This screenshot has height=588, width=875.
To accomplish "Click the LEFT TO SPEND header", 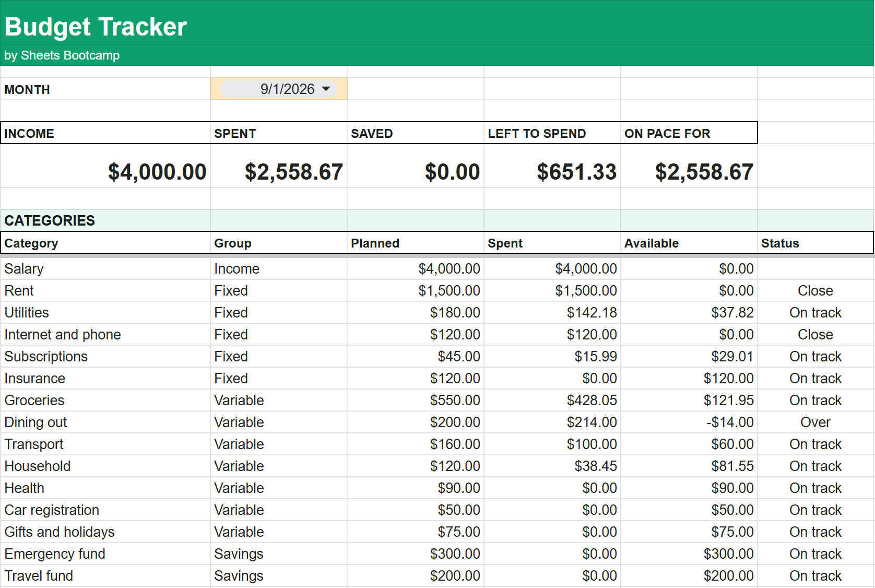I will tap(552, 133).
